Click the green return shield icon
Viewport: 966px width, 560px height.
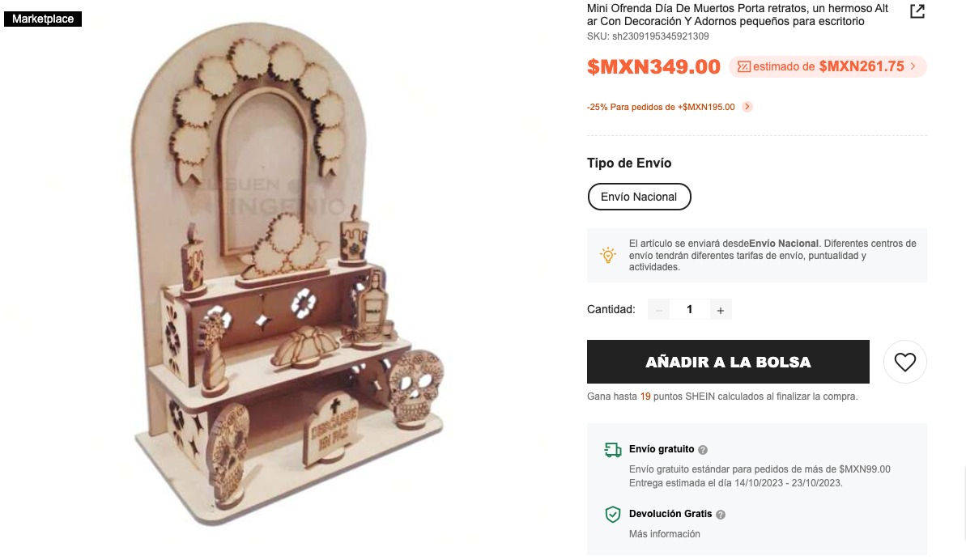tap(612, 515)
